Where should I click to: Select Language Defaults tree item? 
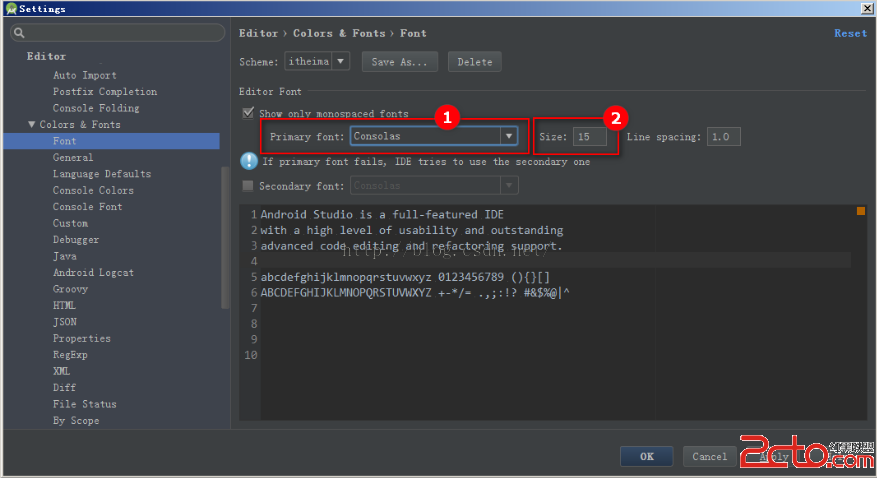pos(102,174)
